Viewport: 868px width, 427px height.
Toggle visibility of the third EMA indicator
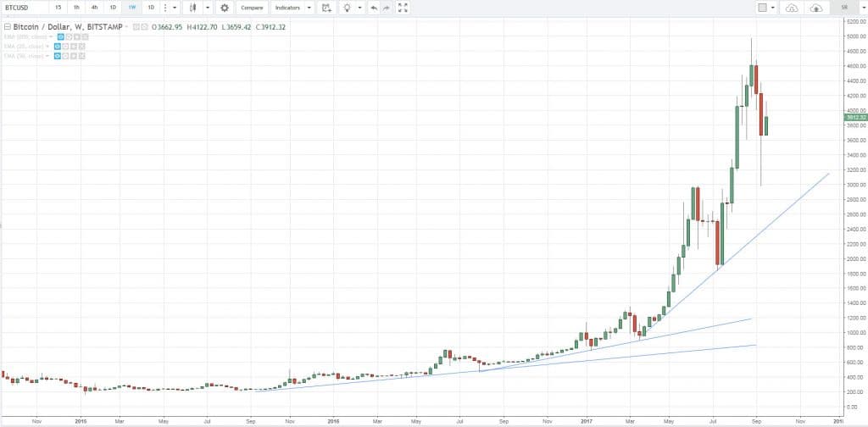58,56
